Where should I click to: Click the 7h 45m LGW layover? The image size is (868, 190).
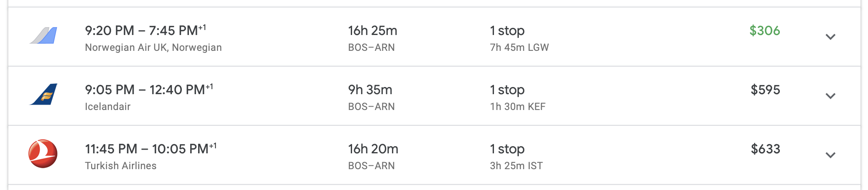(x=519, y=47)
